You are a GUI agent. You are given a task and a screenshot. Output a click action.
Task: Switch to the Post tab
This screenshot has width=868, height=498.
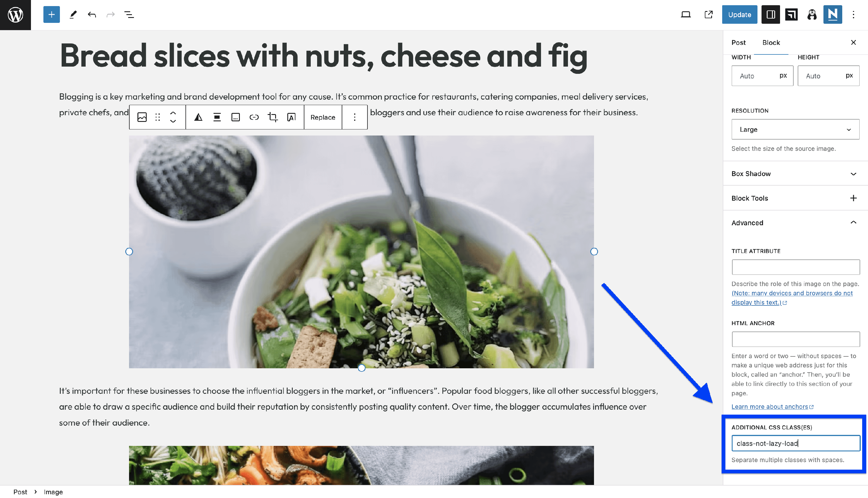coord(738,42)
